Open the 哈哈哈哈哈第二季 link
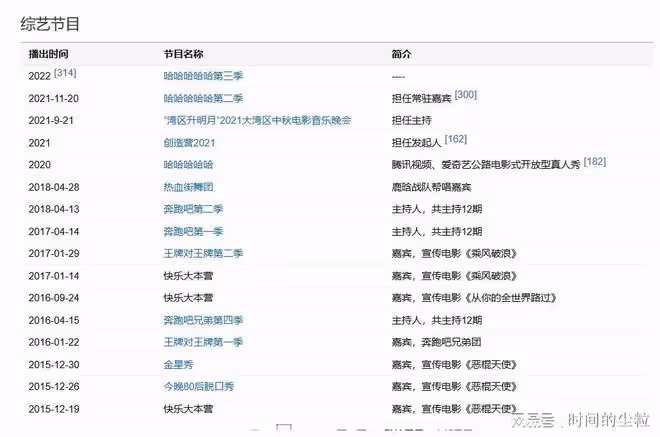Viewport: 660px width, 437px height. (203, 98)
